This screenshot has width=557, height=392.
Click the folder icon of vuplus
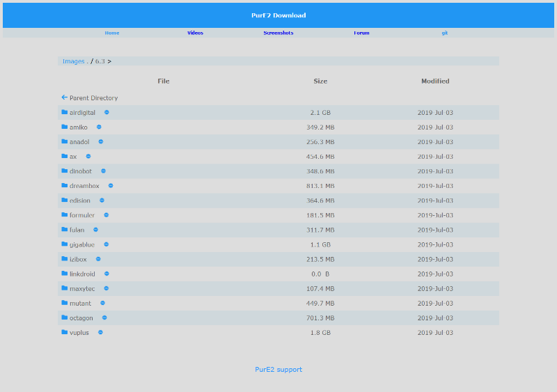pyautogui.click(x=64, y=332)
